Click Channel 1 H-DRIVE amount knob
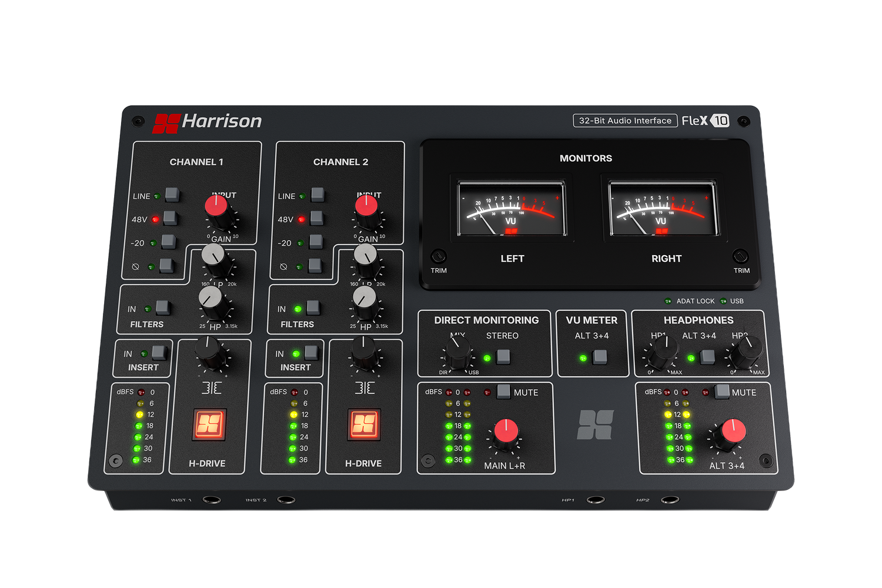The width and height of the screenshot is (882, 588). coord(209,352)
